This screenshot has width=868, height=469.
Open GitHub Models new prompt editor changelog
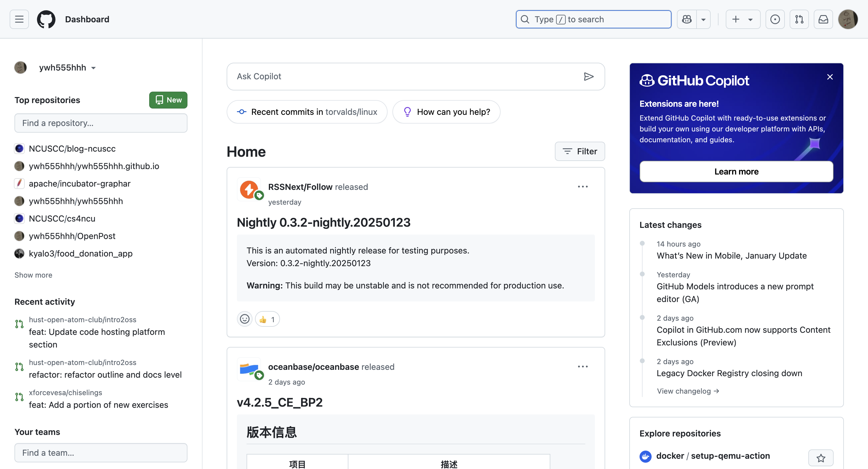click(735, 293)
